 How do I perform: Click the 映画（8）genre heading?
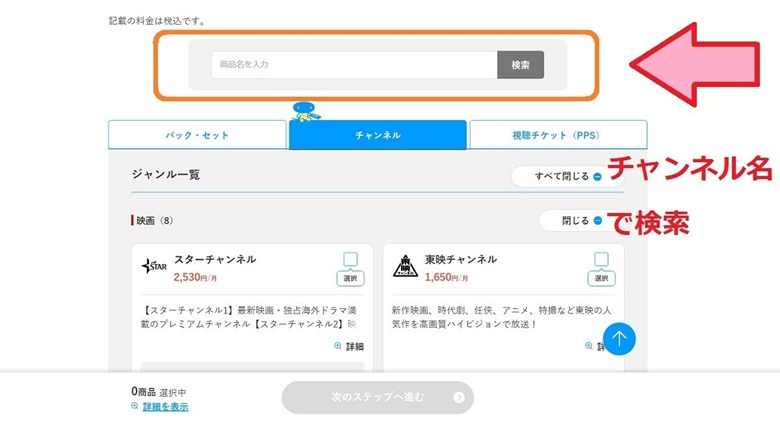154,220
